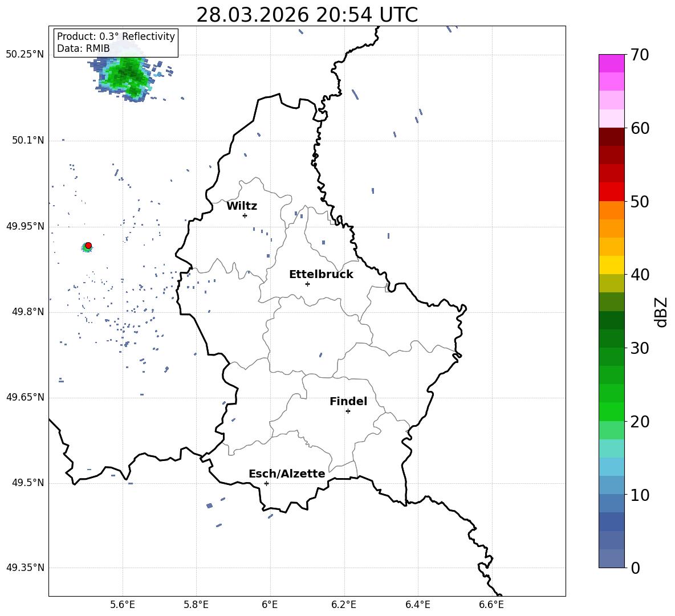Click the 70 tick on the colorbar
This screenshot has height=616, width=675.
coord(640,55)
